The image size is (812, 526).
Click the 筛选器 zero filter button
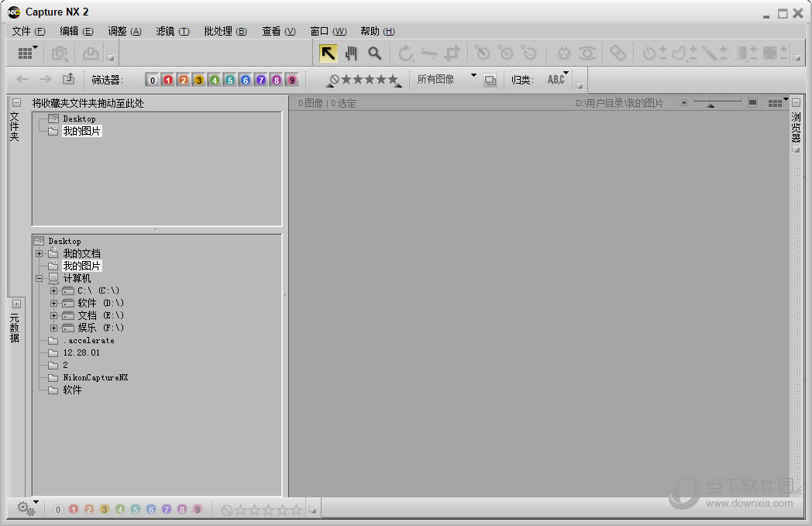coord(153,79)
